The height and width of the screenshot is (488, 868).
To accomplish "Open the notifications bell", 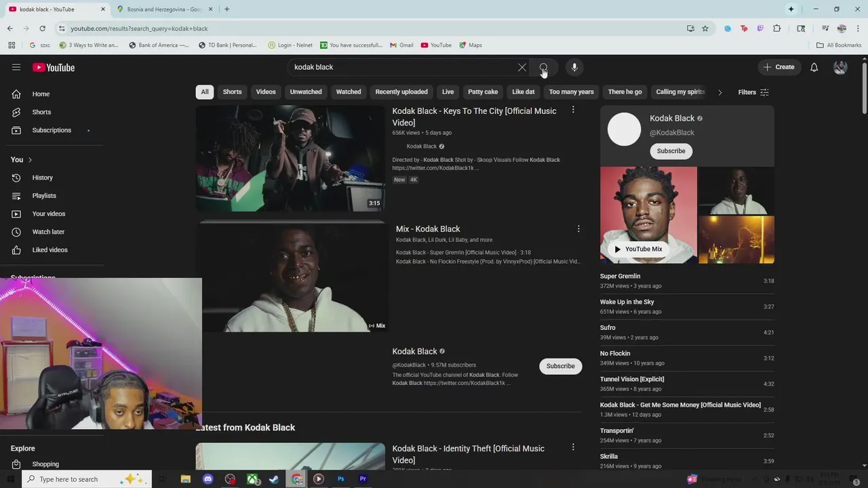I will [x=814, y=67].
